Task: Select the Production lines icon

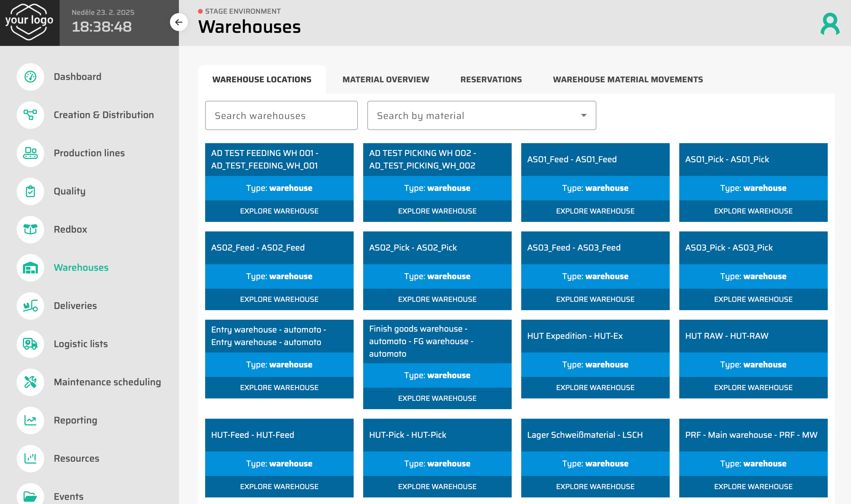Action: point(30,153)
